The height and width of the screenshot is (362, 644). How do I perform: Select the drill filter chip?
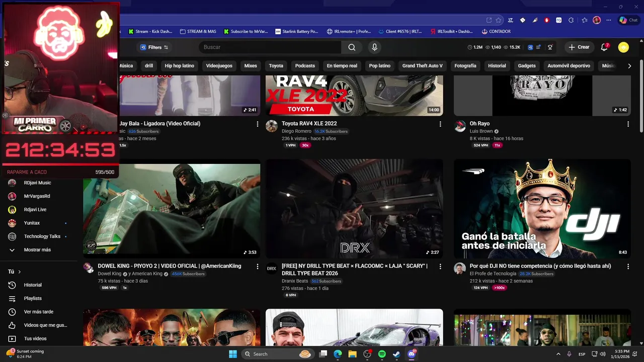[149, 66]
